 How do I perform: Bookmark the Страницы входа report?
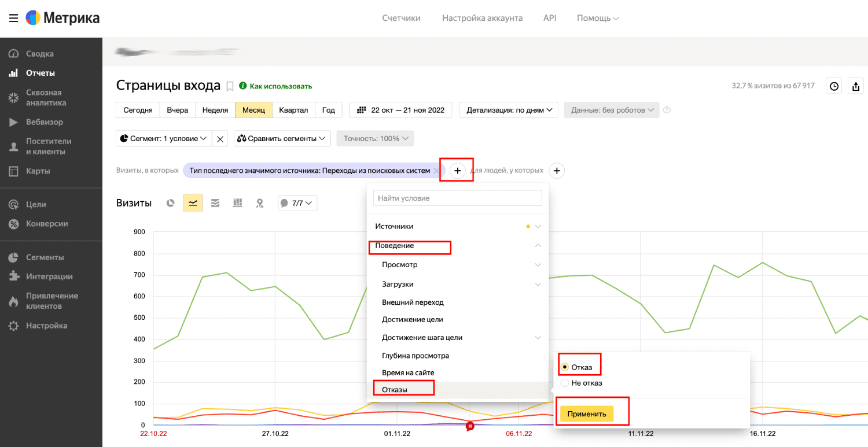click(x=230, y=86)
